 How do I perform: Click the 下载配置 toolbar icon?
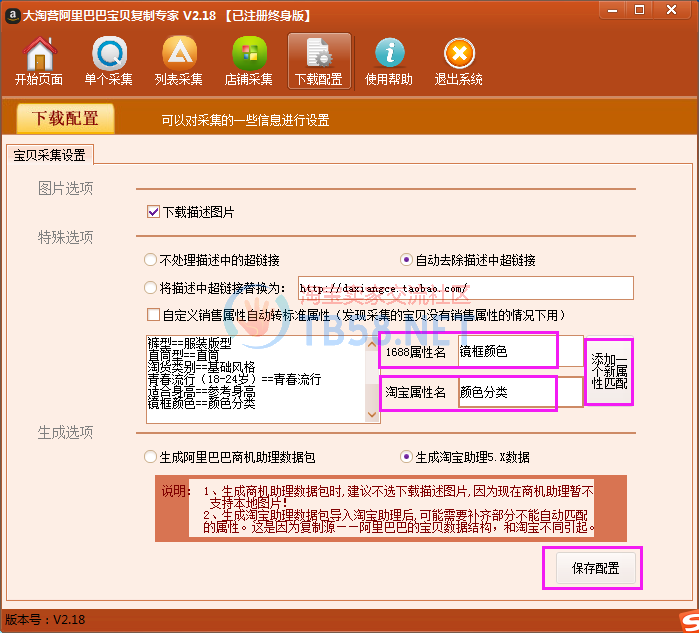[x=318, y=60]
